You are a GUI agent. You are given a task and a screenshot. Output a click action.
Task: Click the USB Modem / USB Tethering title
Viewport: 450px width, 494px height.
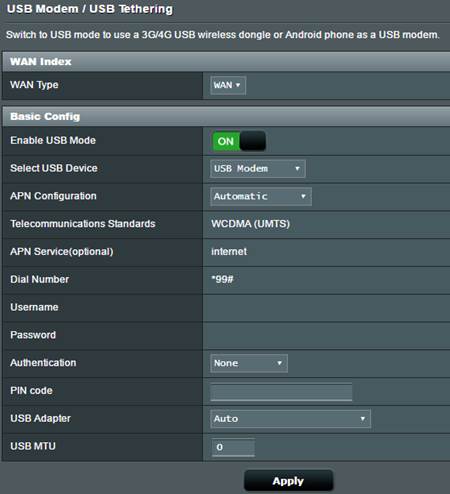[x=90, y=9]
